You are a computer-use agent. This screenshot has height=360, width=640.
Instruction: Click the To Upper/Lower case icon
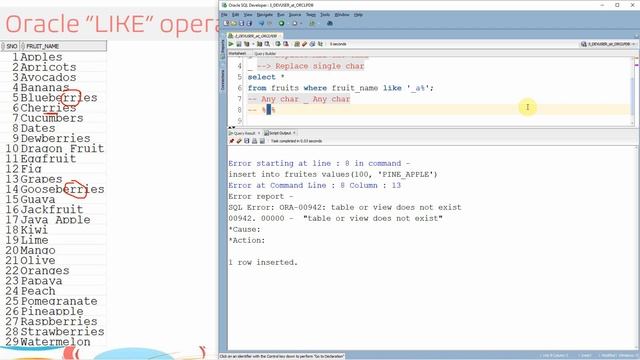[320, 44]
